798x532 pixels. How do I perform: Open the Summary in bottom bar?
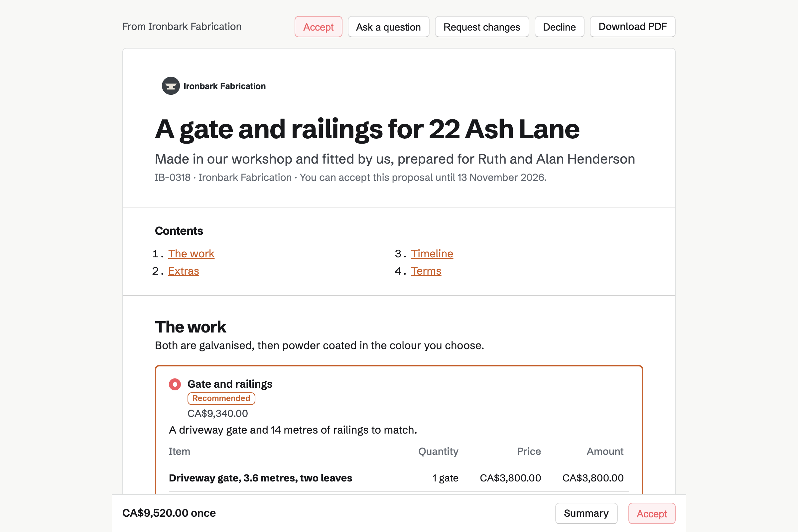click(586, 513)
